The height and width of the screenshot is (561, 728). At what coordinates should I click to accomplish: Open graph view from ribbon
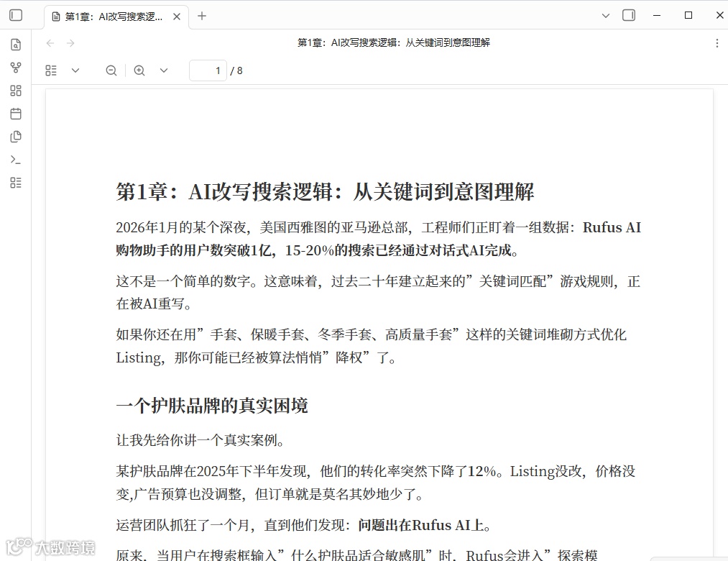[x=16, y=68]
